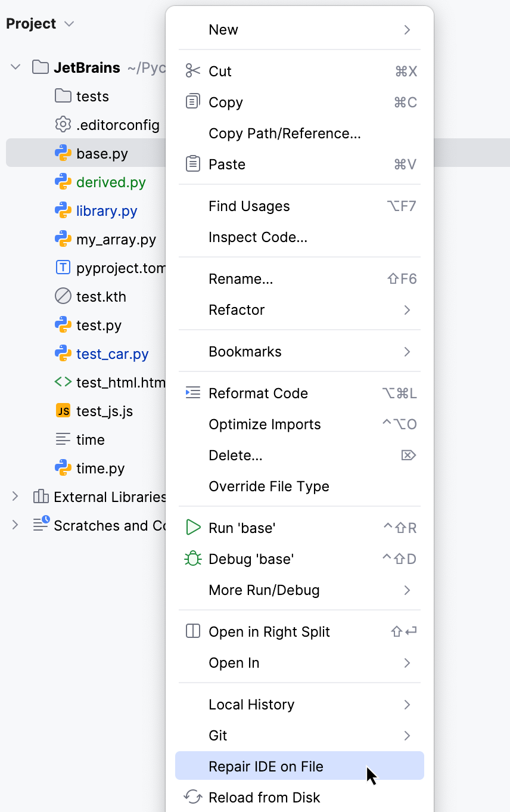Click the Reformat Code icon
The height and width of the screenshot is (812, 510).
[x=192, y=392]
